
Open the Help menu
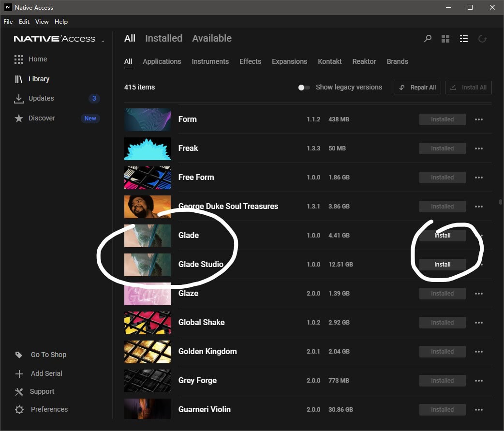click(61, 22)
